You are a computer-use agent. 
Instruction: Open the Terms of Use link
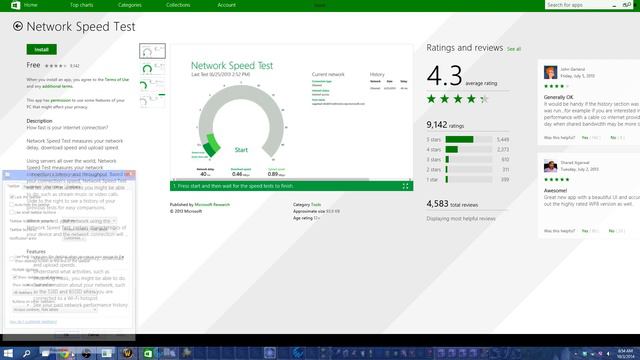click(x=117, y=80)
